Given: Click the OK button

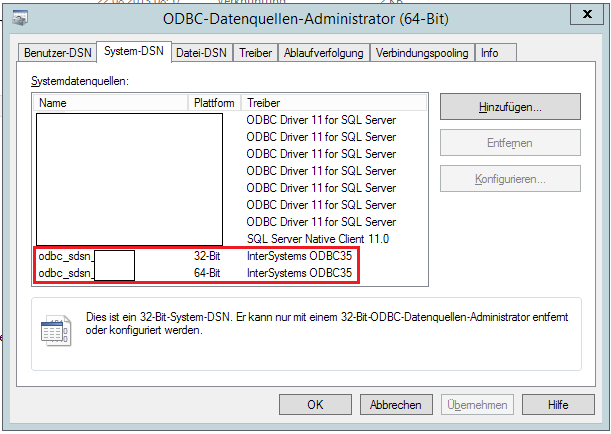Looking at the screenshot, I should point(315,405).
